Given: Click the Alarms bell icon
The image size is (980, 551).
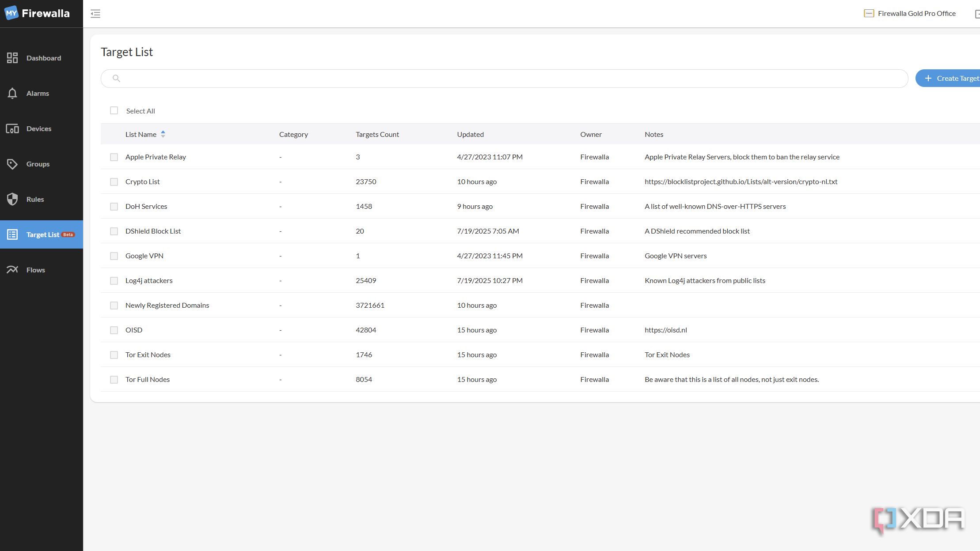Looking at the screenshot, I should pos(12,93).
